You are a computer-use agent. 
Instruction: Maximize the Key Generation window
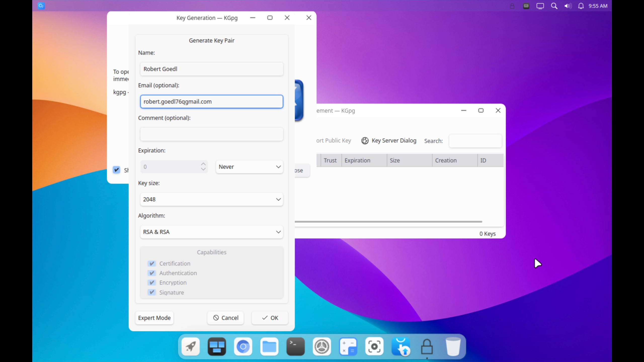click(270, 18)
